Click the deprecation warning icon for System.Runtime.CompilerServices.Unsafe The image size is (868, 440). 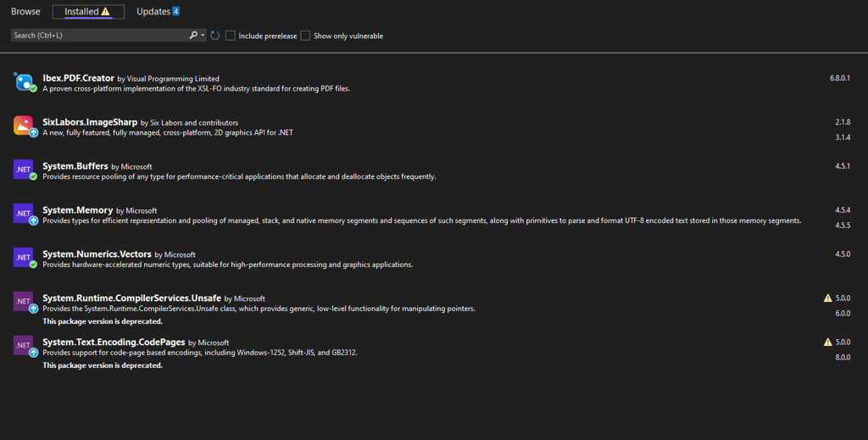click(x=828, y=298)
